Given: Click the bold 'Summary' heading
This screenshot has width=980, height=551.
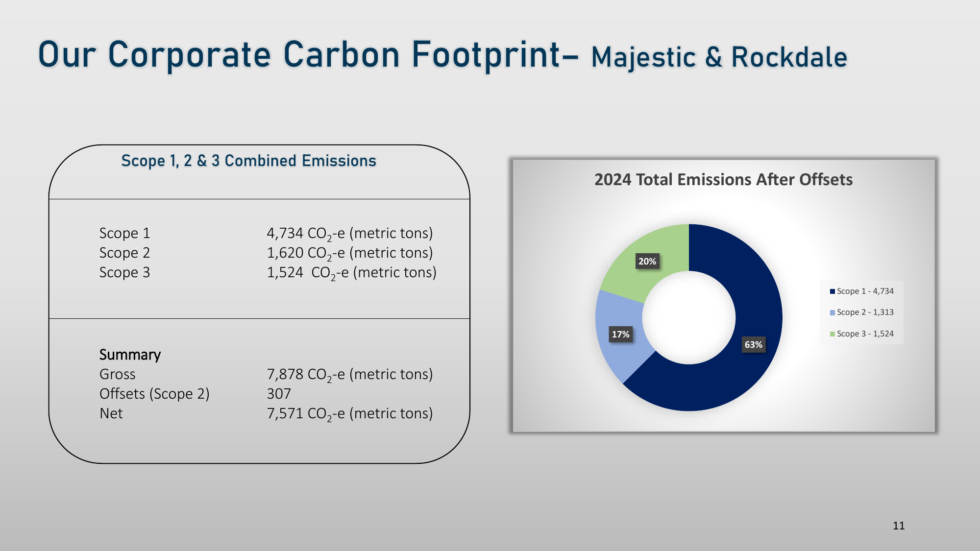Looking at the screenshot, I should click(130, 355).
